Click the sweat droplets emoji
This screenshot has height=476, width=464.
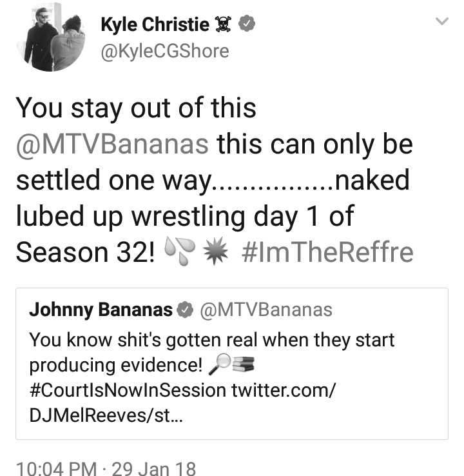click(180, 252)
